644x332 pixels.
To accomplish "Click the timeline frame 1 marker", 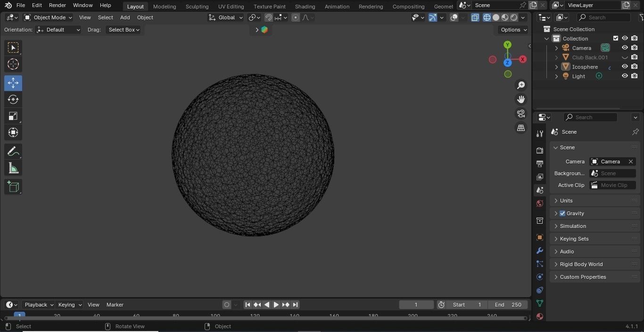I will 19,315.
